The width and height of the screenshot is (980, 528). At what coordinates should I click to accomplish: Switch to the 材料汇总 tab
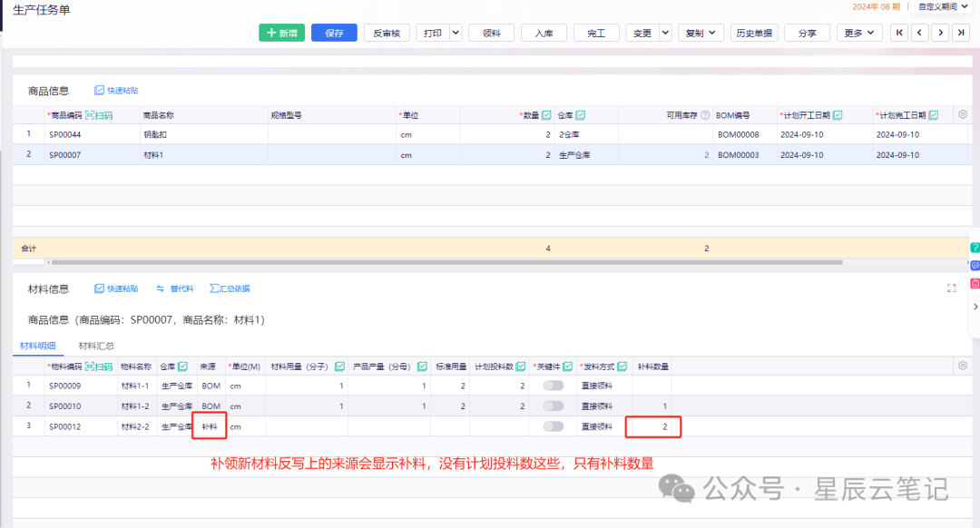pyautogui.click(x=96, y=346)
